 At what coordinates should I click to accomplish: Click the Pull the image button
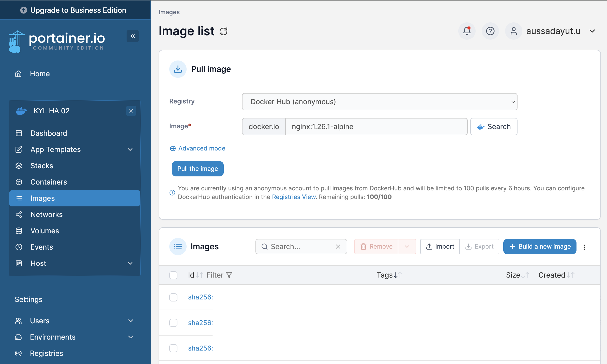(x=198, y=169)
